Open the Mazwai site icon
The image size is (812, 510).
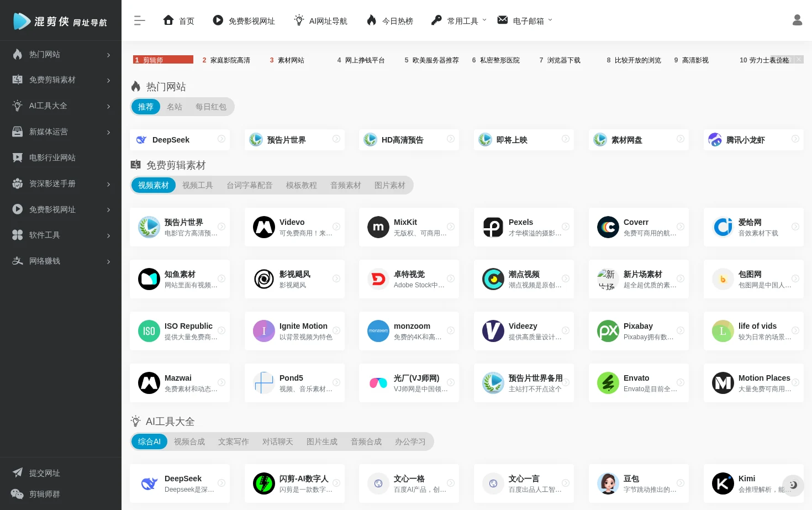point(149,383)
